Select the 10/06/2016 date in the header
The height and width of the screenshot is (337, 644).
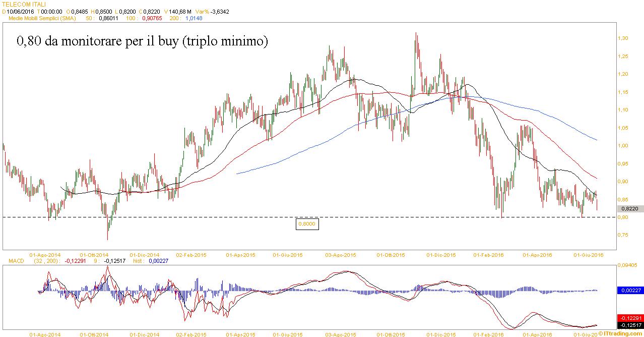(21, 11)
